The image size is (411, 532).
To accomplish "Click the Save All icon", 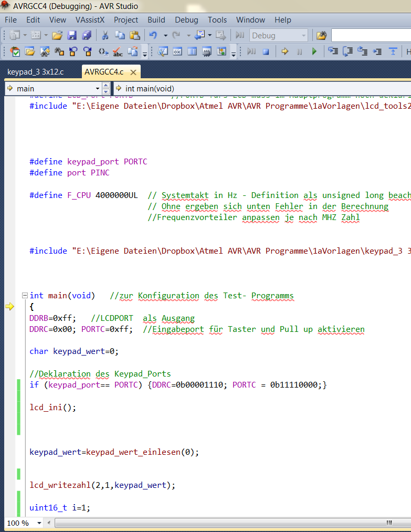I will pos(87,35).
